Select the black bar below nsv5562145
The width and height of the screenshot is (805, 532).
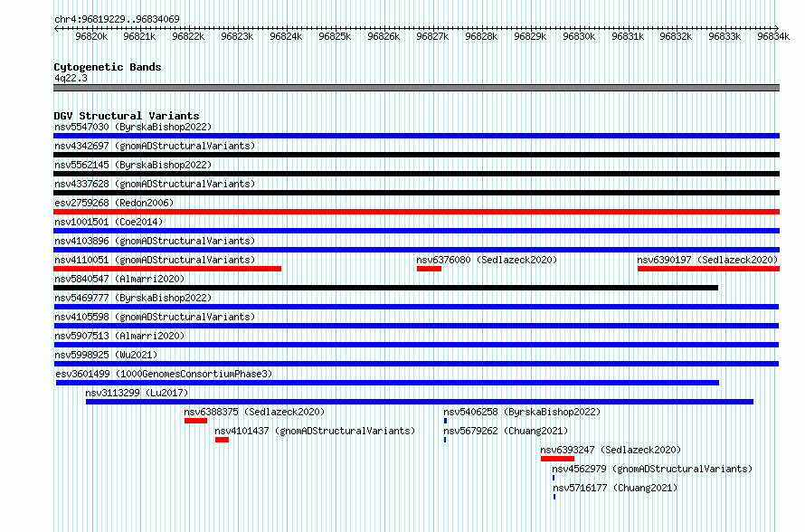(416, 174)
